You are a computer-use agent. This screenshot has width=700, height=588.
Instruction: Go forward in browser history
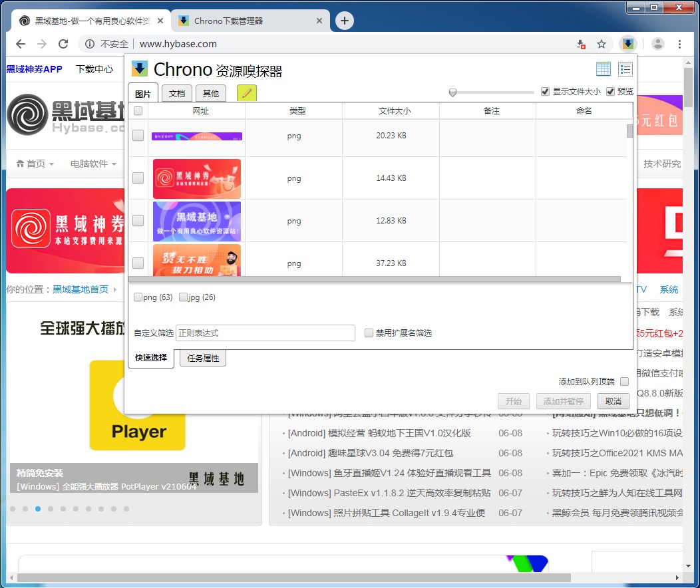pos(42,44)
